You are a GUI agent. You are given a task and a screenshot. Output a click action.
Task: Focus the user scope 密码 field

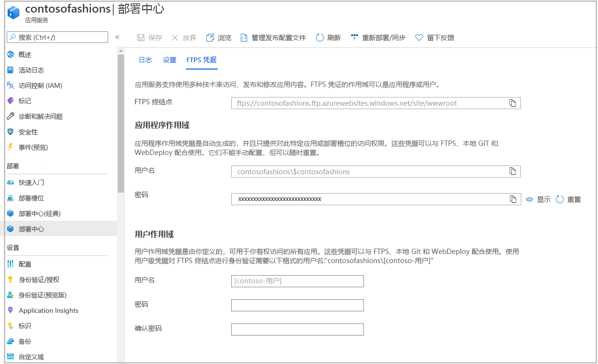coord(297,305)
